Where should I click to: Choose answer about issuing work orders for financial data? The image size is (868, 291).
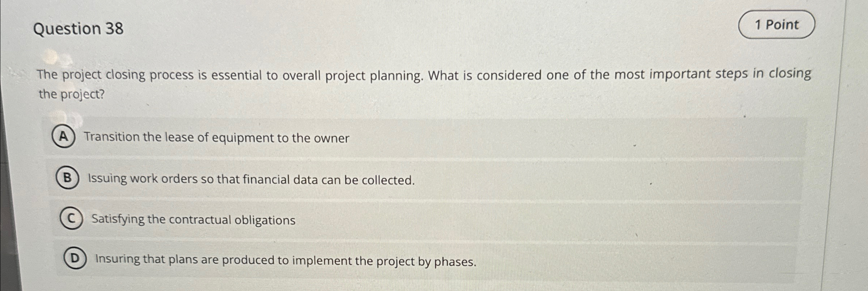point(251,179)
